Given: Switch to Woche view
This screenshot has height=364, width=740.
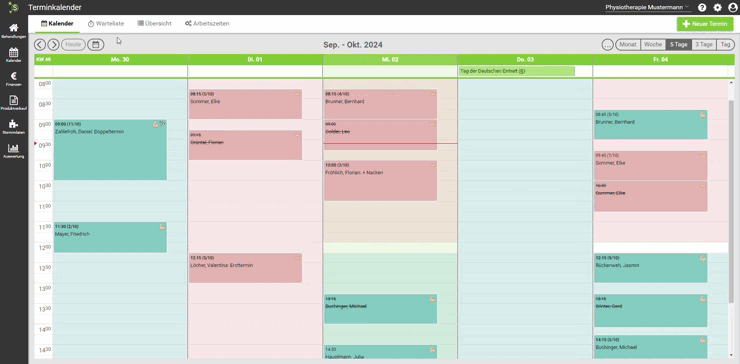Looking at the screenshot, I should point(653,45).
